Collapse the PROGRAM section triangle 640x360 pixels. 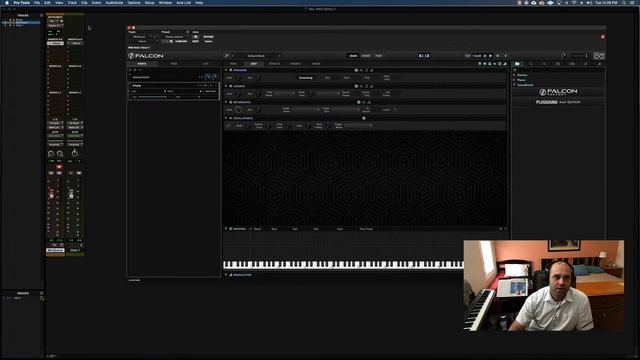pos(226,70)
